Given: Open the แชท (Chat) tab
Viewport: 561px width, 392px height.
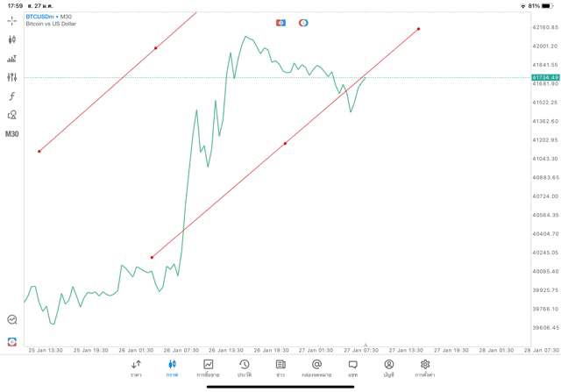Looking at the screenshot, I should point(352,367).
